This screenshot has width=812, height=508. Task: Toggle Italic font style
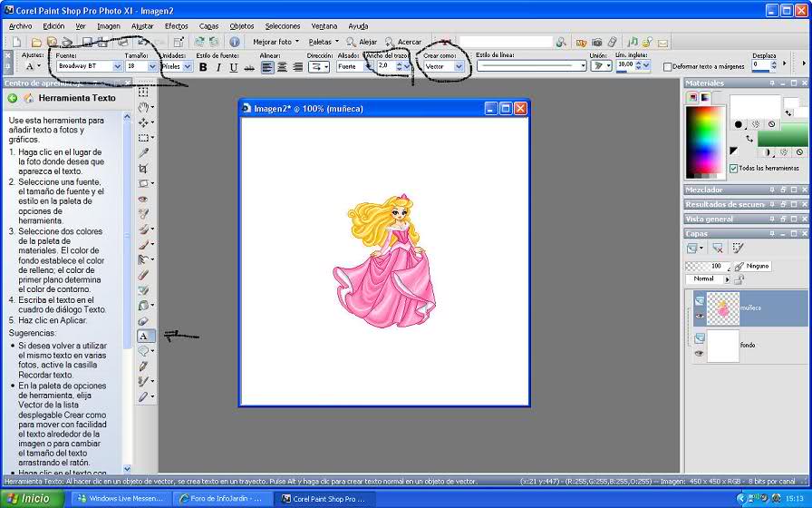[x=218, y=67]
